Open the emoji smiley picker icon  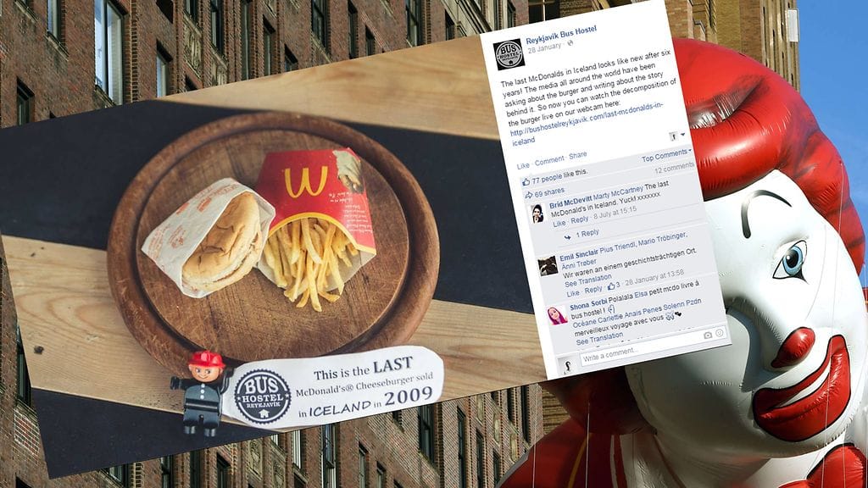(x=719, y=333)
